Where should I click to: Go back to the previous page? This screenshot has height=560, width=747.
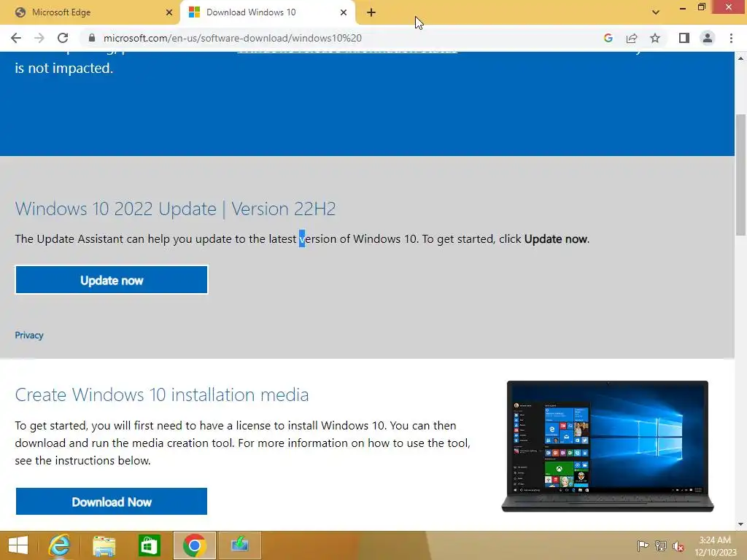(x=16, y=38)
